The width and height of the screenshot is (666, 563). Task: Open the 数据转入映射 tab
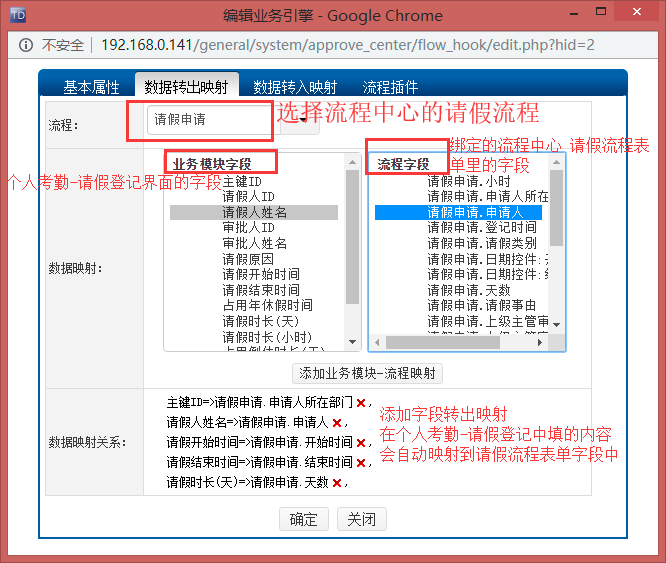coord(295,87)
